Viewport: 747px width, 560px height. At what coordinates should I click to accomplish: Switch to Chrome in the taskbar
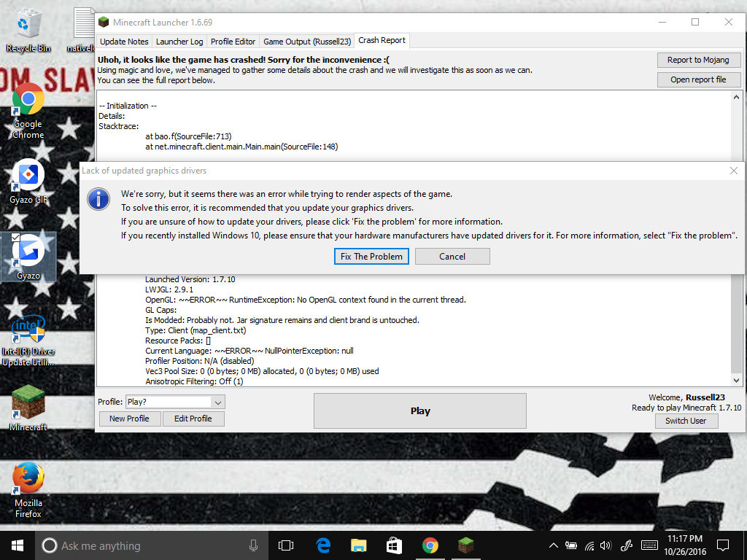[430, 545]
